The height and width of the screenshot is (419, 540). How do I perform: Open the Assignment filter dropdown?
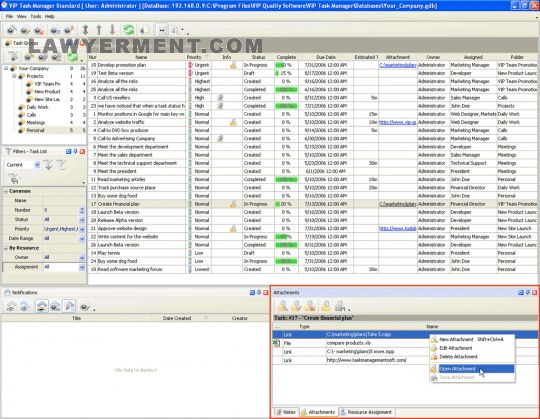(x=82, y=267)
